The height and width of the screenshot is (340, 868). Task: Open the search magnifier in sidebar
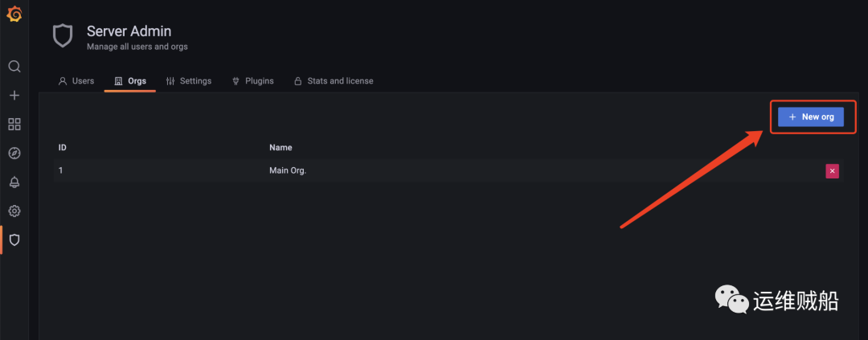pyautogui.click(x=14, y=67)
